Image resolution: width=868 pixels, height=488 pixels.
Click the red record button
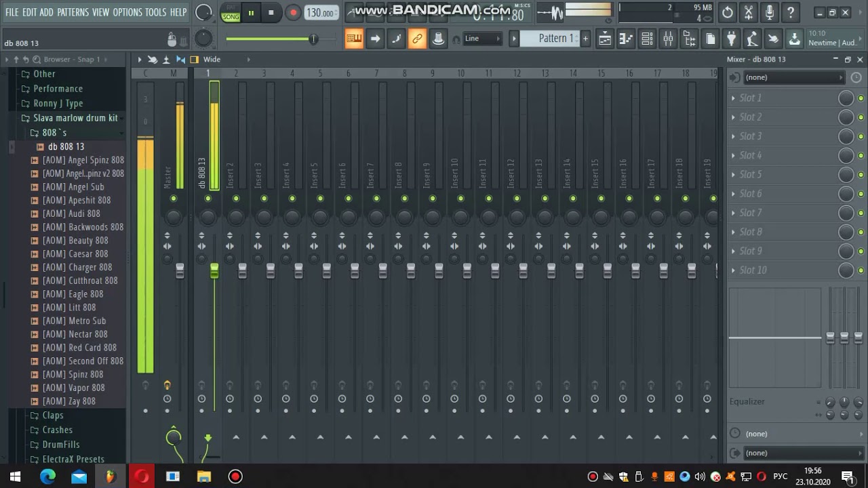[x=293, y=12]
